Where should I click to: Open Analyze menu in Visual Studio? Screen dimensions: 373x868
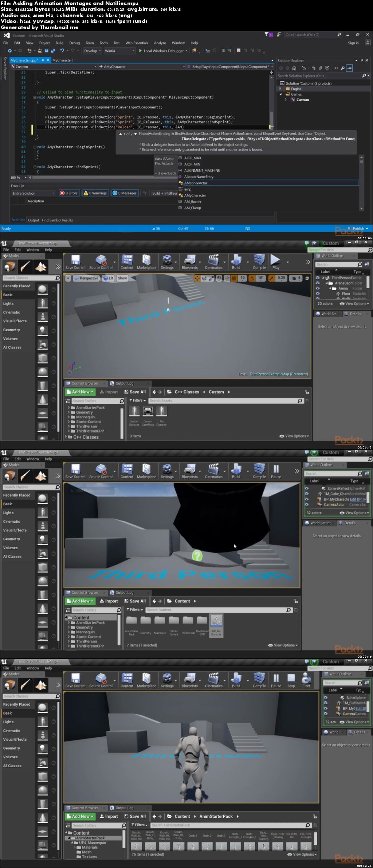pos(160,43)
